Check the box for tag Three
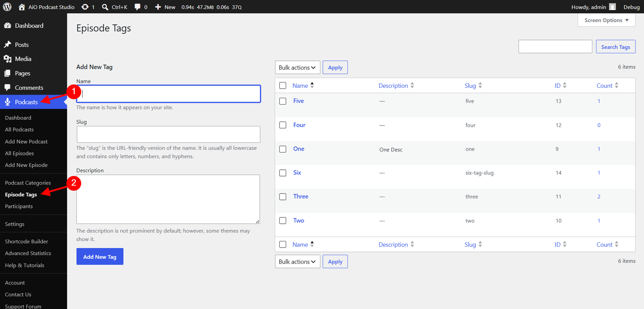The width and height of the screenshot is (644, 309). pos(283,197)
